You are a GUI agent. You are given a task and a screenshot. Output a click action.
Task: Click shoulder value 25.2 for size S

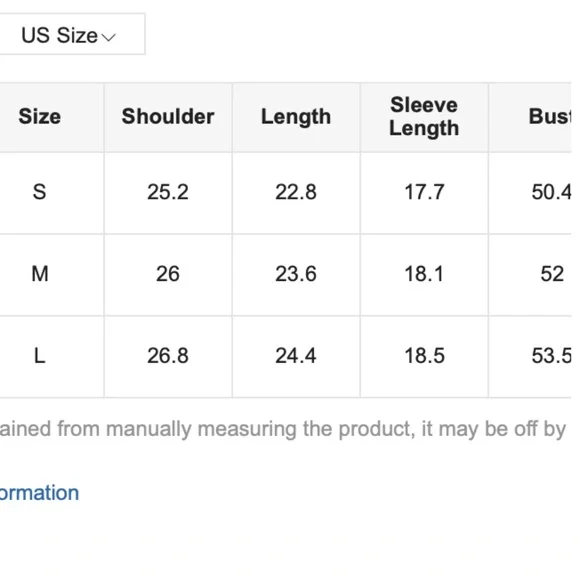(x=168, y=192)
